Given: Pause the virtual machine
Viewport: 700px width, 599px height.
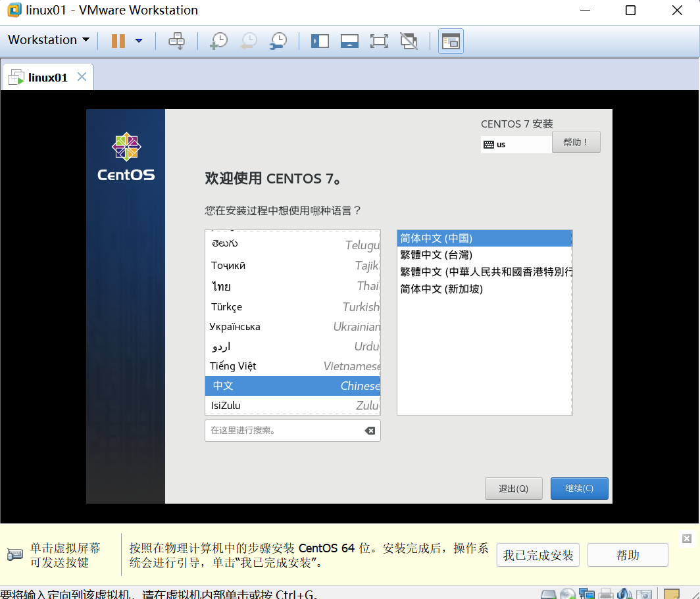Looking at the screenshot, I should (x=118, y=41).
